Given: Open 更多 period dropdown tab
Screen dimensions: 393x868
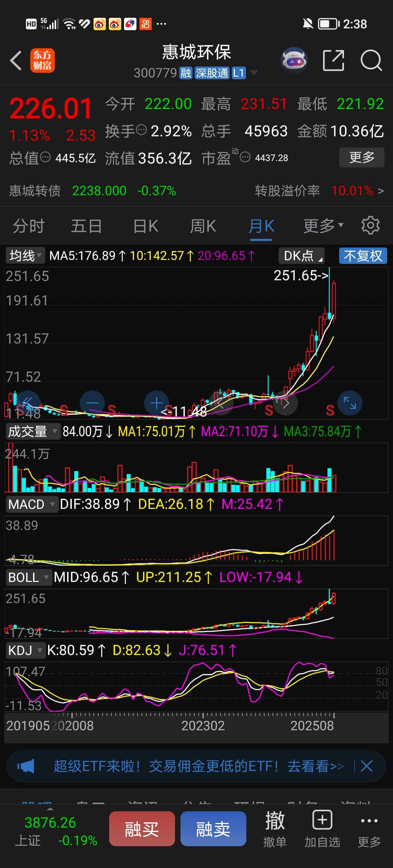Looking at the screenshot, I should tap(323, 226).
